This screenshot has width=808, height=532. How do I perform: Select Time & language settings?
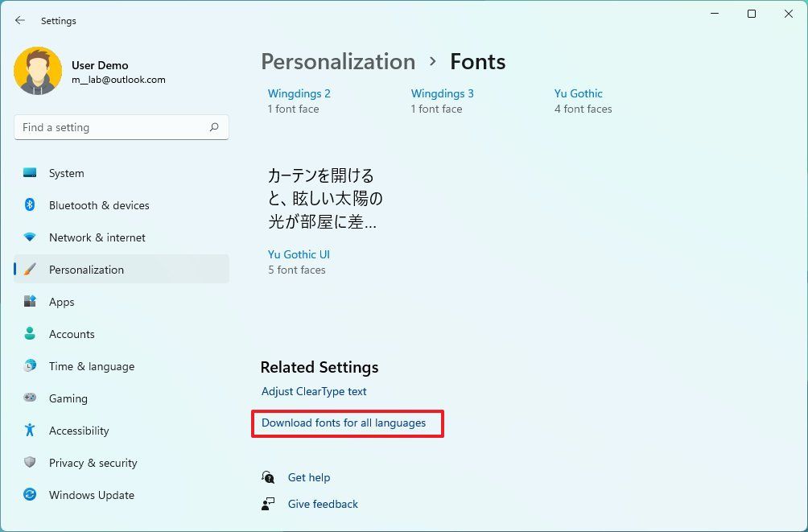coord(91,366)
